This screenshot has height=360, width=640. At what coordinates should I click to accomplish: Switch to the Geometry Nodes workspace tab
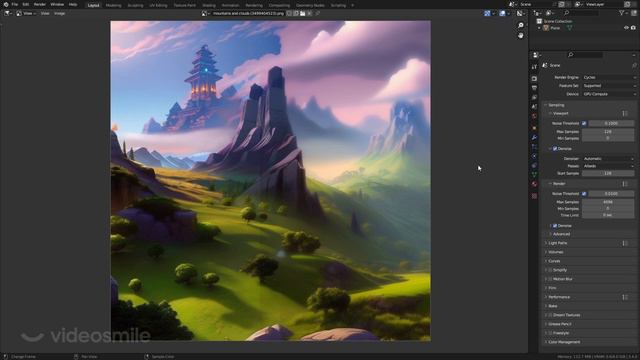point(310,5)
